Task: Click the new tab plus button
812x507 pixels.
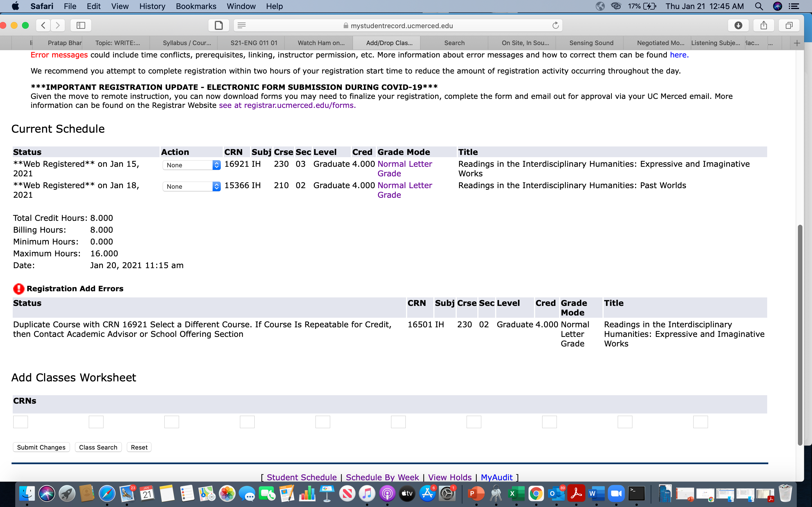Action: point(797,43)
